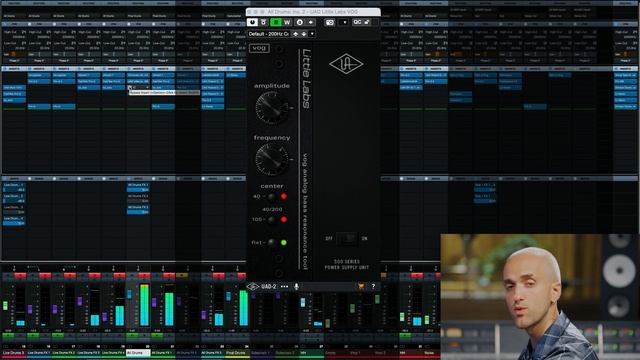Screen dimensions: 640x360
Task: Click the frequency knob
Action: click(271, 160)
